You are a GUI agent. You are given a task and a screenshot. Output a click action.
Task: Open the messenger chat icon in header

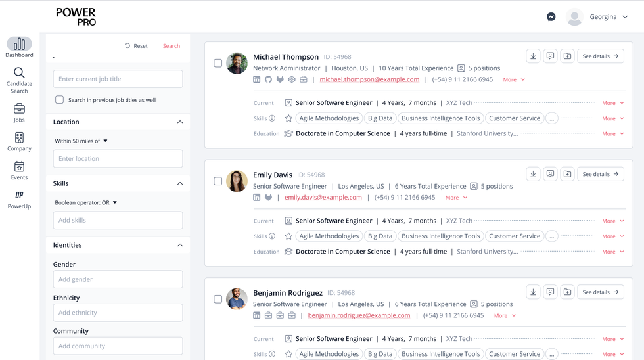[x=551, y=17]
